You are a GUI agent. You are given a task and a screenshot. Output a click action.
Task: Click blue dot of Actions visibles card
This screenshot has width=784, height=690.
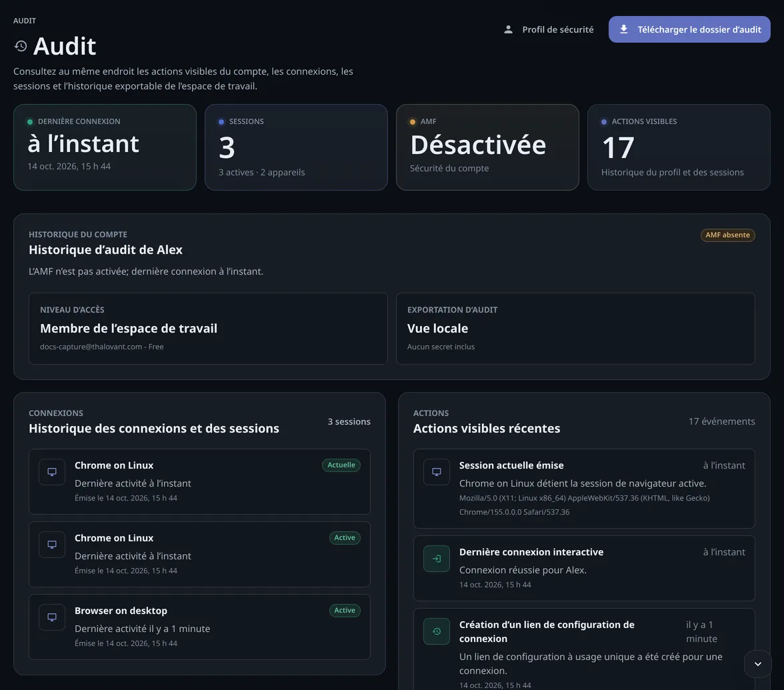coord(604,121)
